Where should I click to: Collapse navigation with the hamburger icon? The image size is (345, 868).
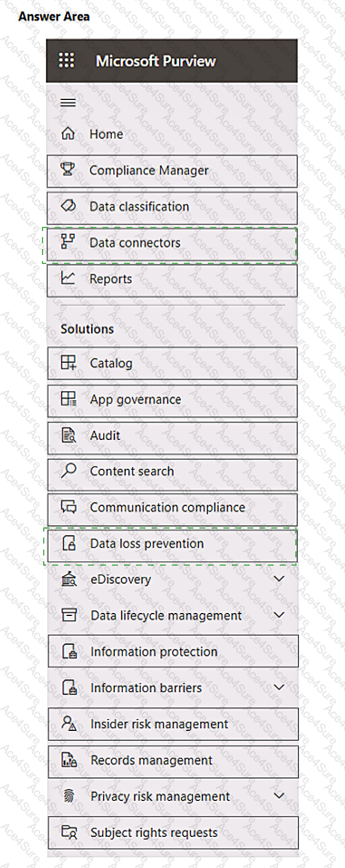[x=68, y=103]
